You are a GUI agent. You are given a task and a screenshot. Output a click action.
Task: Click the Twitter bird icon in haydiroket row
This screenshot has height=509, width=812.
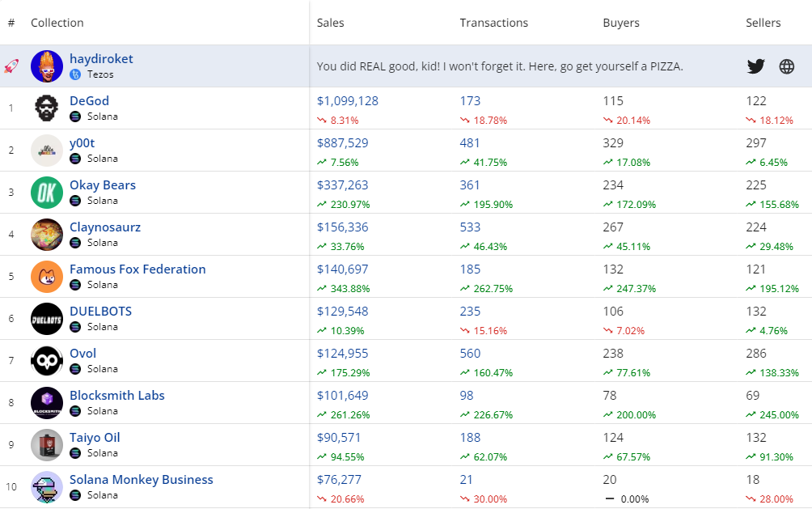(x=755, y=66)
